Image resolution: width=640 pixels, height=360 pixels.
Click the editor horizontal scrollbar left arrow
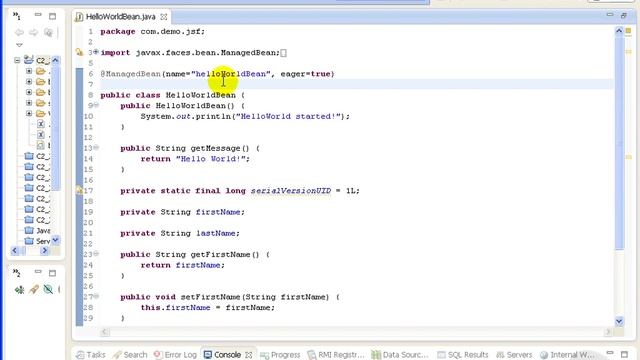[x=104, y=331]
